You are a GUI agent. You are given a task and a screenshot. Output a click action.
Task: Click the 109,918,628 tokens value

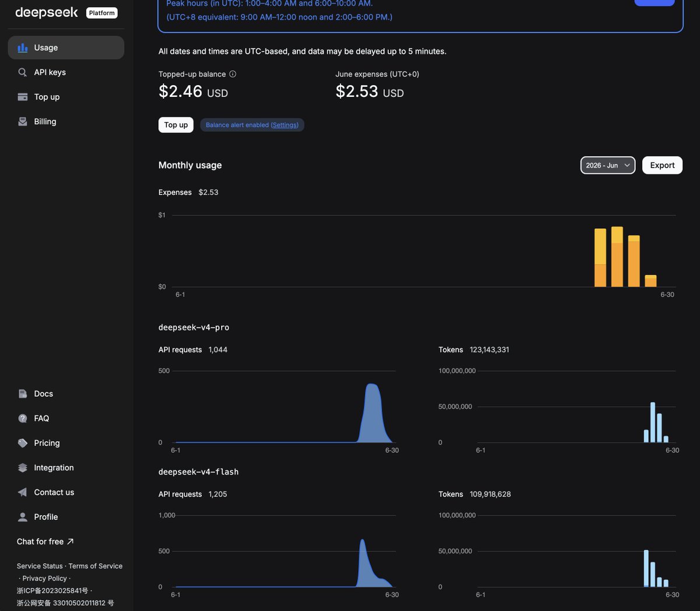(490, 494)
